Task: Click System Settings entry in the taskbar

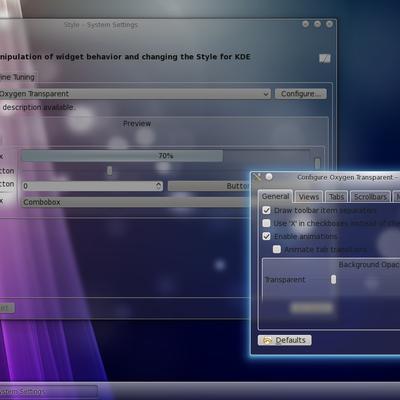Action: click(48, 391)
